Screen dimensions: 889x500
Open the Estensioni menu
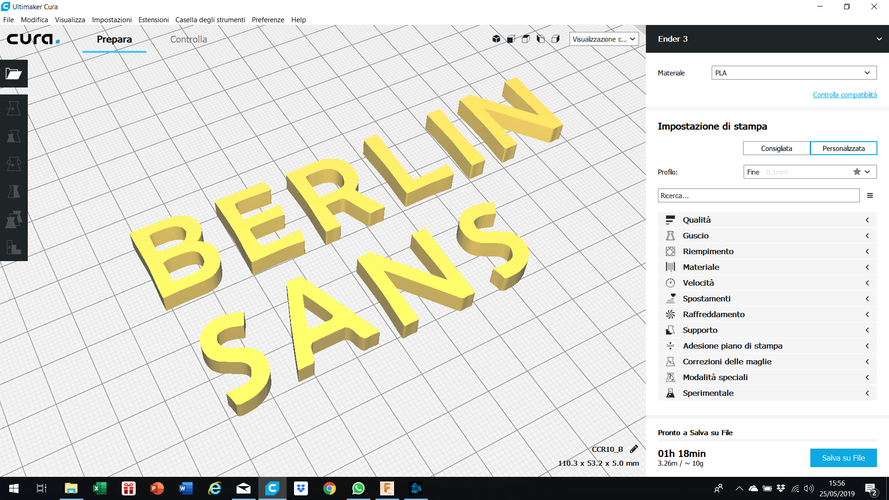[154, 20]
